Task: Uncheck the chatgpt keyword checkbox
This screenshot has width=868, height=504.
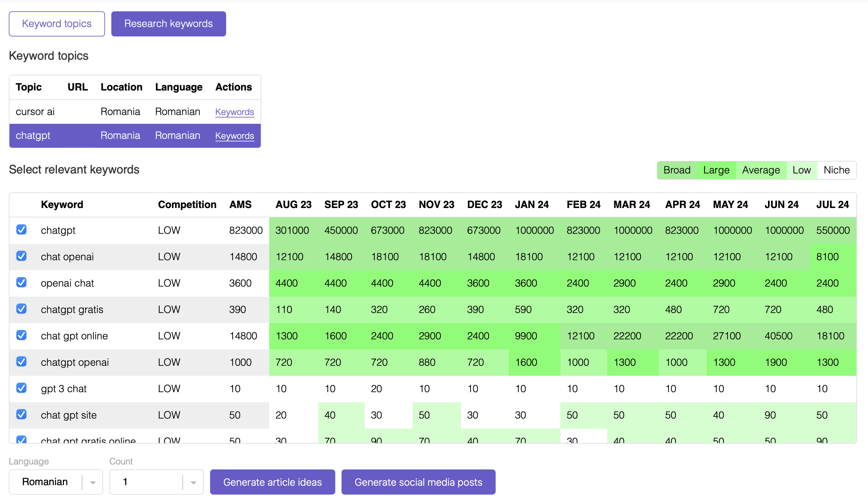Action: (x=22, y=229)
